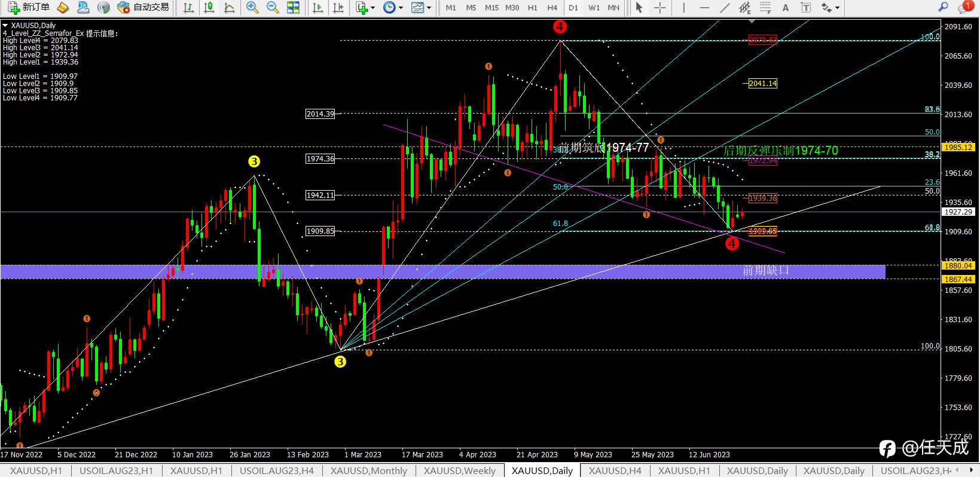This screenshot has height=477, width=980.
Task: Click the red circled 4 marker at top
Action: tap(560, 26)
